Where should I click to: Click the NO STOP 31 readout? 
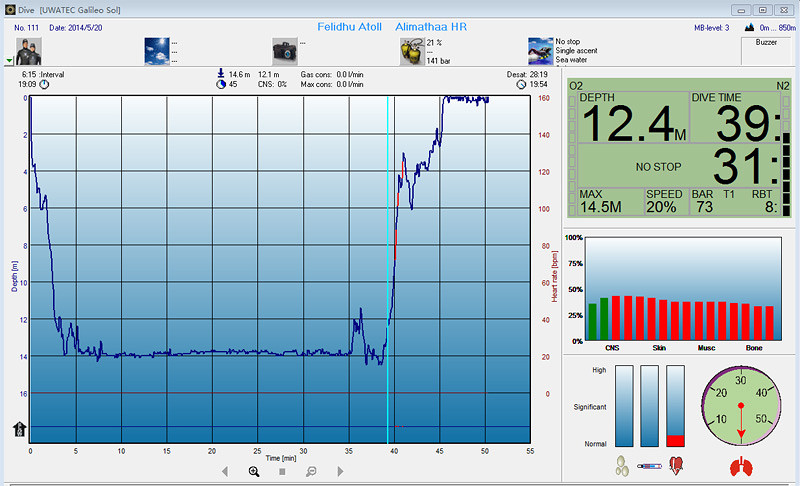pyautogui.click(x=679, y=165)
